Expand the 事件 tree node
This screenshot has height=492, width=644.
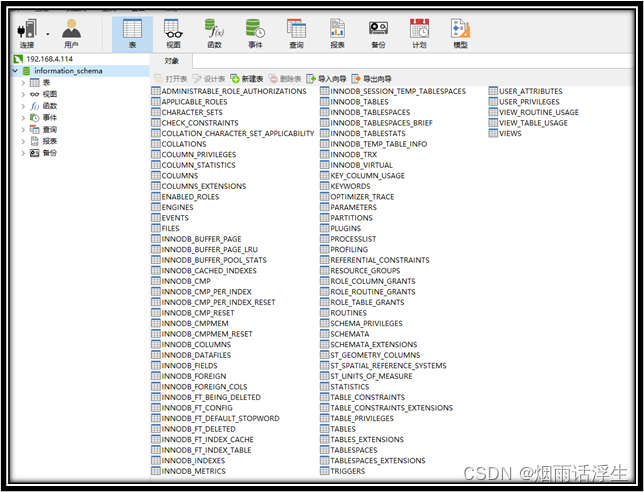pyautogui.click(x=23, y=118)
